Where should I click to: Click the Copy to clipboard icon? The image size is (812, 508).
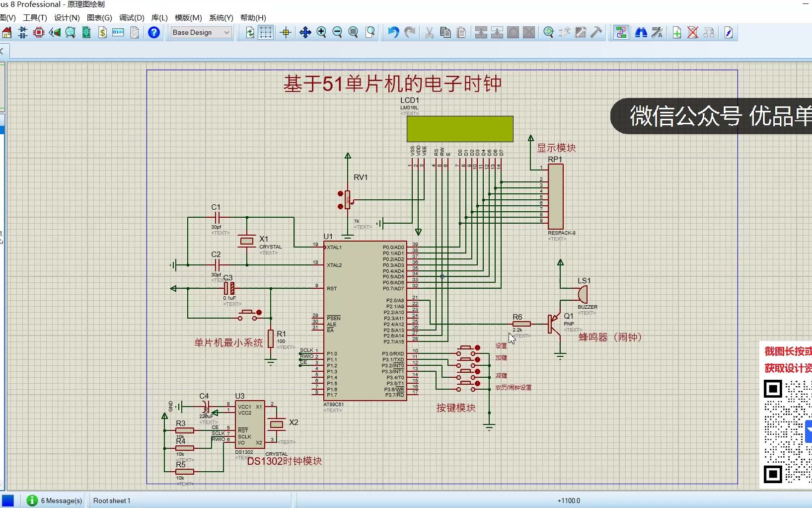(x=445, y=33)
